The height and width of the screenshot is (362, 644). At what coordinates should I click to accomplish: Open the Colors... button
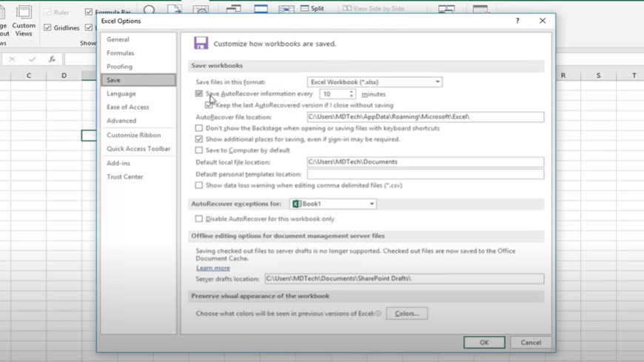[406, 314]
